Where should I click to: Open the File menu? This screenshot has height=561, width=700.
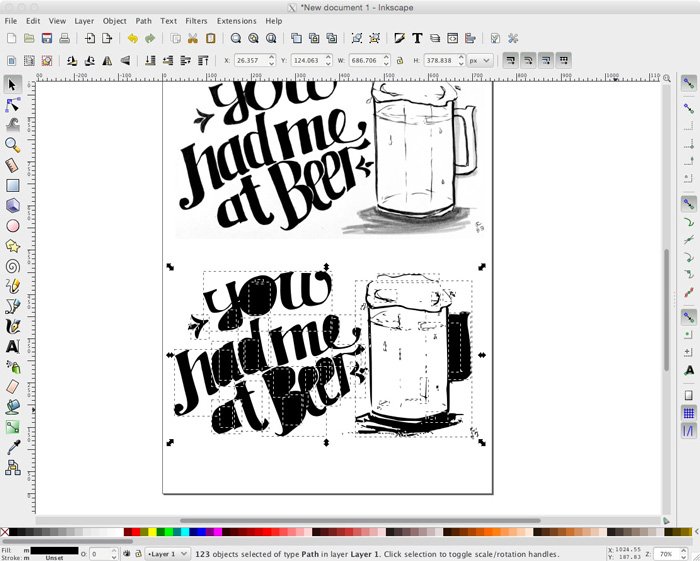[11, 21]
